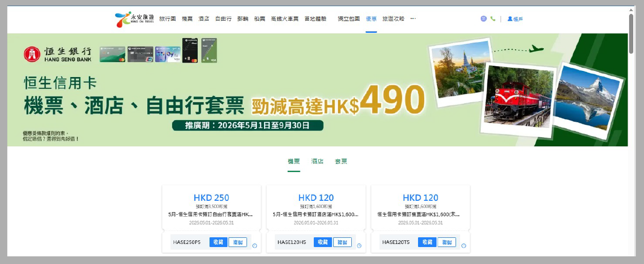Open info icon on HASE120T5 coupon

point(463,246)
